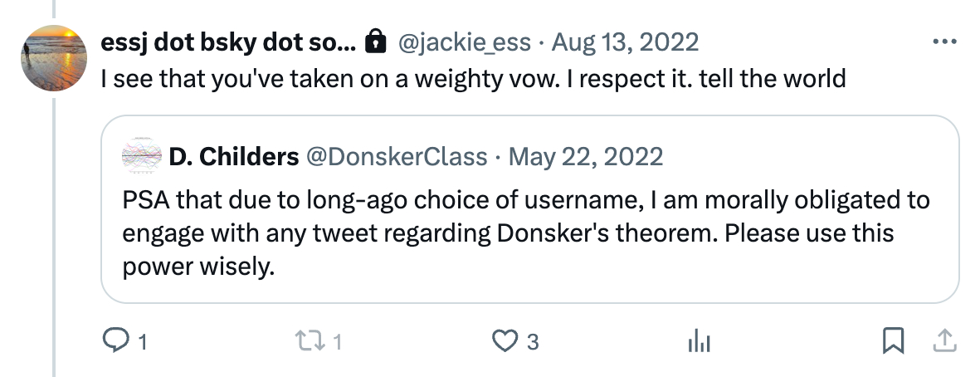Click the share tweet upload icon

943,340
